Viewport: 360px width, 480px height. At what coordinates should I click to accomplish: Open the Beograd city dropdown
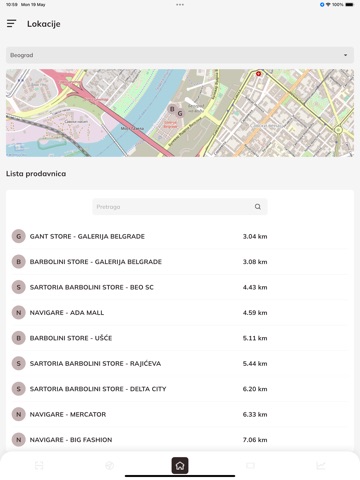click(x=180, y=55)
